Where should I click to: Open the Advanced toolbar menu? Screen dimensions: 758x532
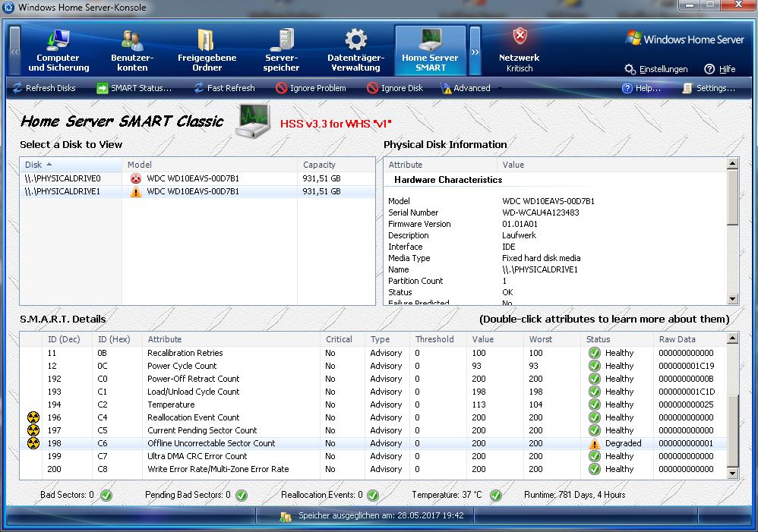point(466,88)
